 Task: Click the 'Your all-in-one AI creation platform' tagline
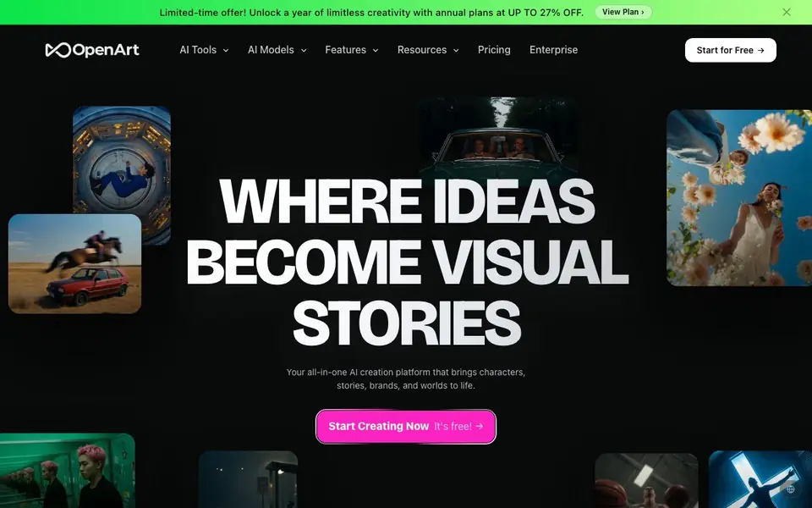pyautogui.click(x=406, y=379)
